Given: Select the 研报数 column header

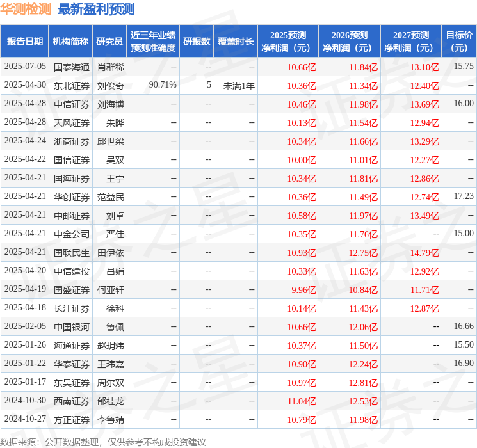Looking at the screenshot, I should [197, 42].
